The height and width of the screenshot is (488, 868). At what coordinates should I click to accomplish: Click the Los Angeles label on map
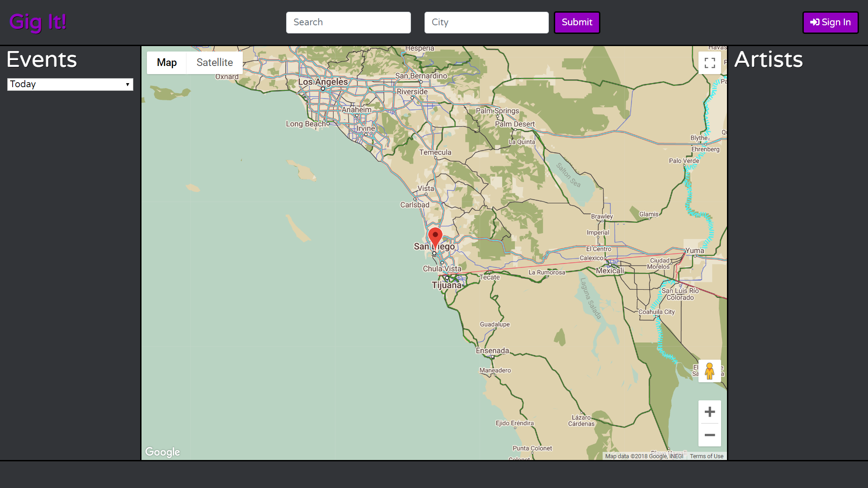click(x=323, y=82)
